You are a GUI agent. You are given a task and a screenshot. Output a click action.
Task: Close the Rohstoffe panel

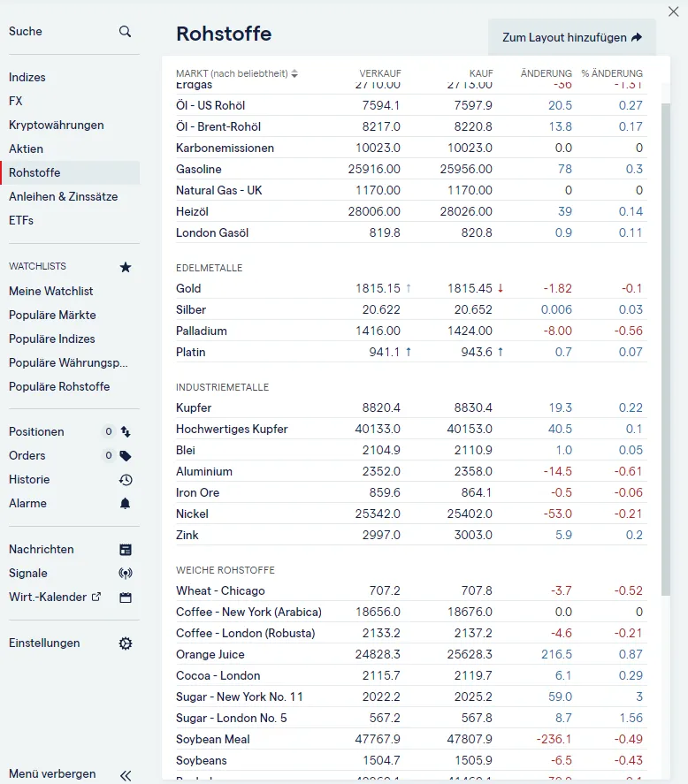pyautogui.click(x=673, y=11)
